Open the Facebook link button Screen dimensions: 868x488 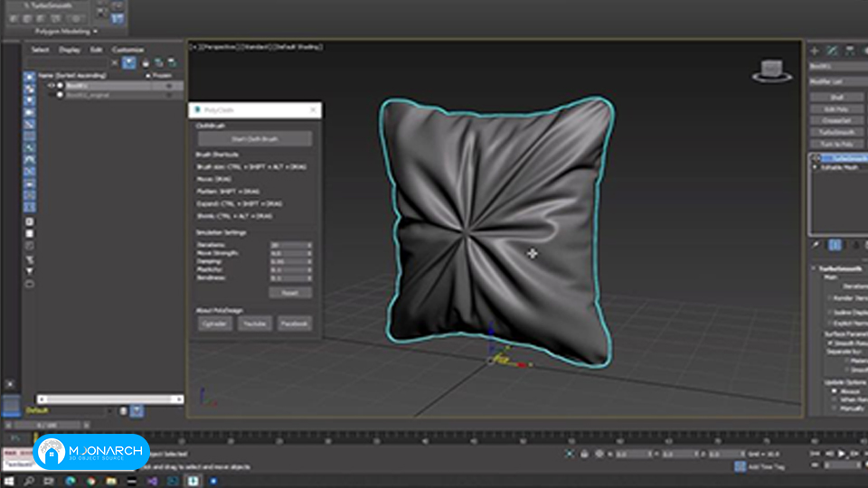pyautogui.click(x=294, y=324)
